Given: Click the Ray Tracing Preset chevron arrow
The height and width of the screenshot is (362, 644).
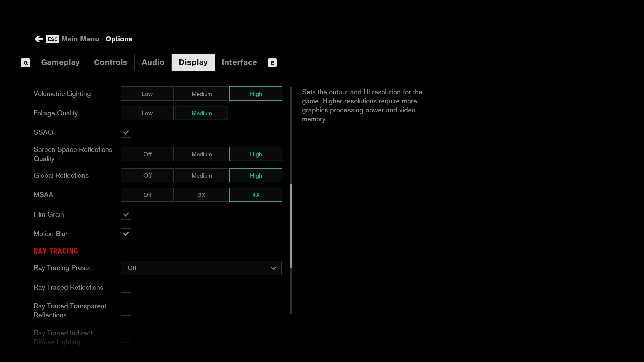Looking at the screenshot, I should (273, 268).
